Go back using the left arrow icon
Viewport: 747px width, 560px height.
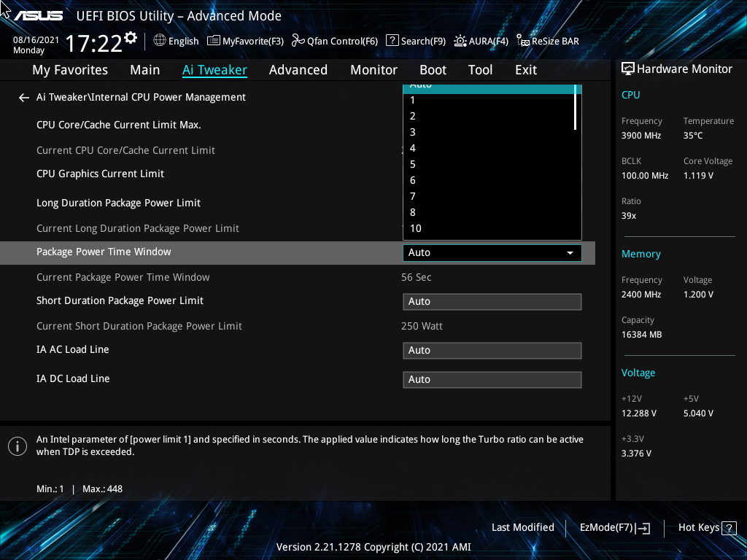(24, 98)
